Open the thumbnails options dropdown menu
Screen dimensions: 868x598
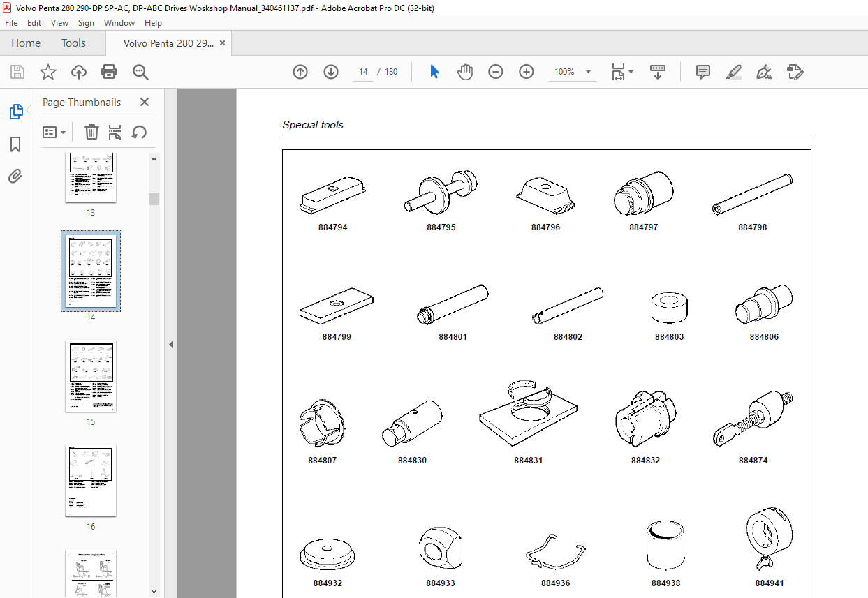coord(54,132)
